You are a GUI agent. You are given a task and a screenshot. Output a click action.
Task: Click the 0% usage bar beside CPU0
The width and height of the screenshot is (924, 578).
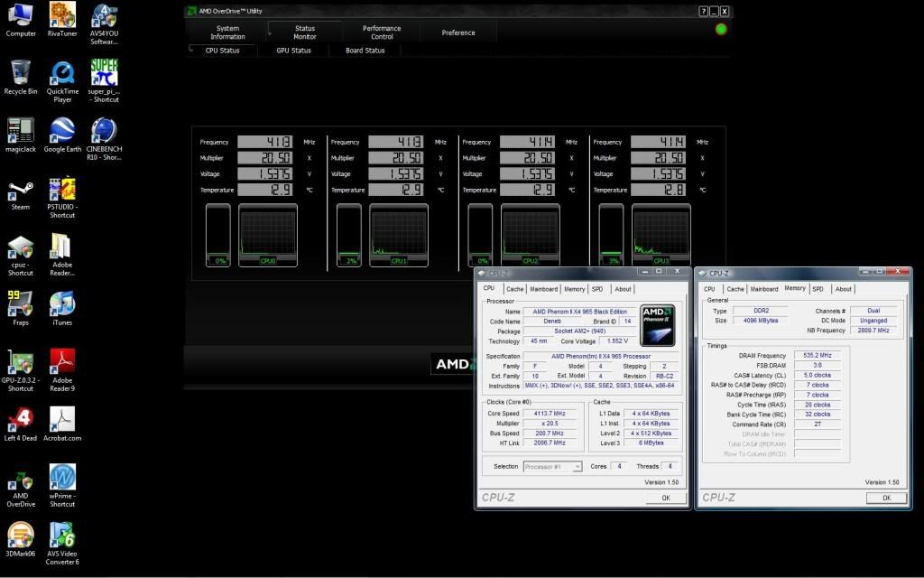point(218,236)
